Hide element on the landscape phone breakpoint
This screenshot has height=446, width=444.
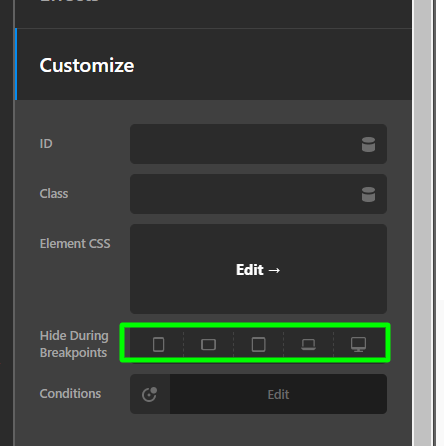click(x=208, y=344)
